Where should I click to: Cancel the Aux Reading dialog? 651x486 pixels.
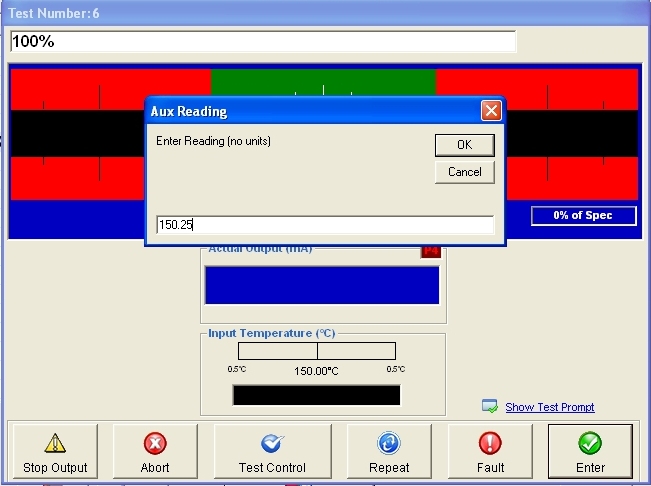click(x=464, y=172)
